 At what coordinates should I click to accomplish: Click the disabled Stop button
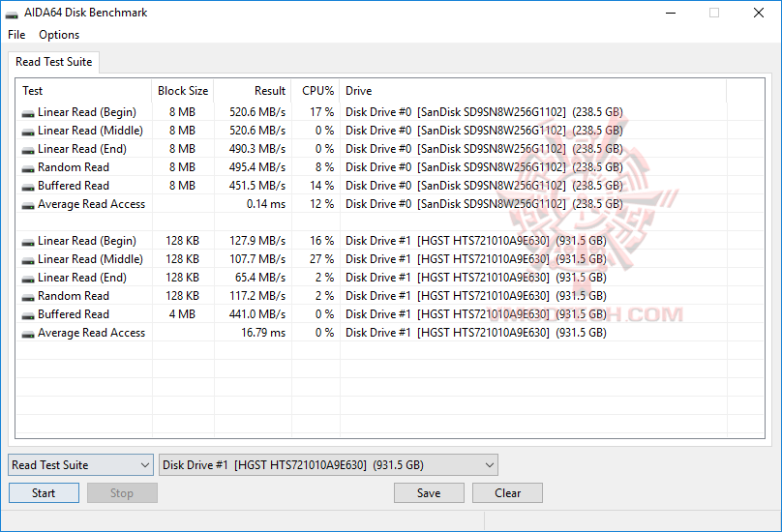pos(122,492)
